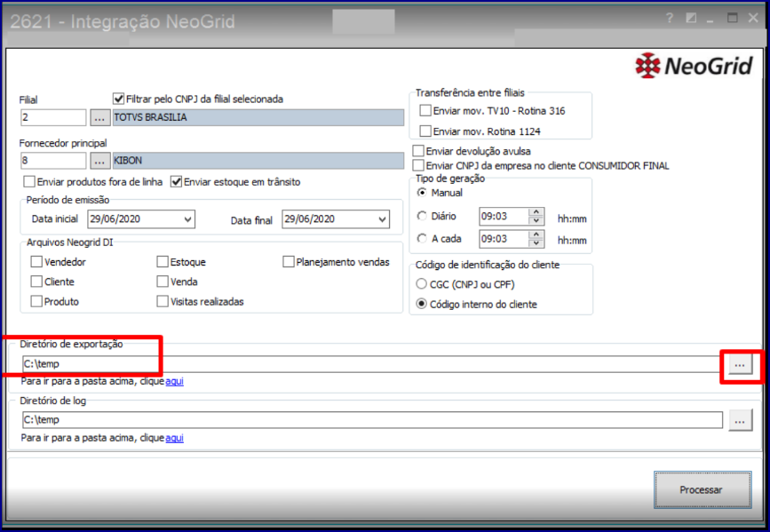Open Fornecedor principal lookup ellipsis button
Image resolution: width=770 pixels, height=532 pixels.
99,161
